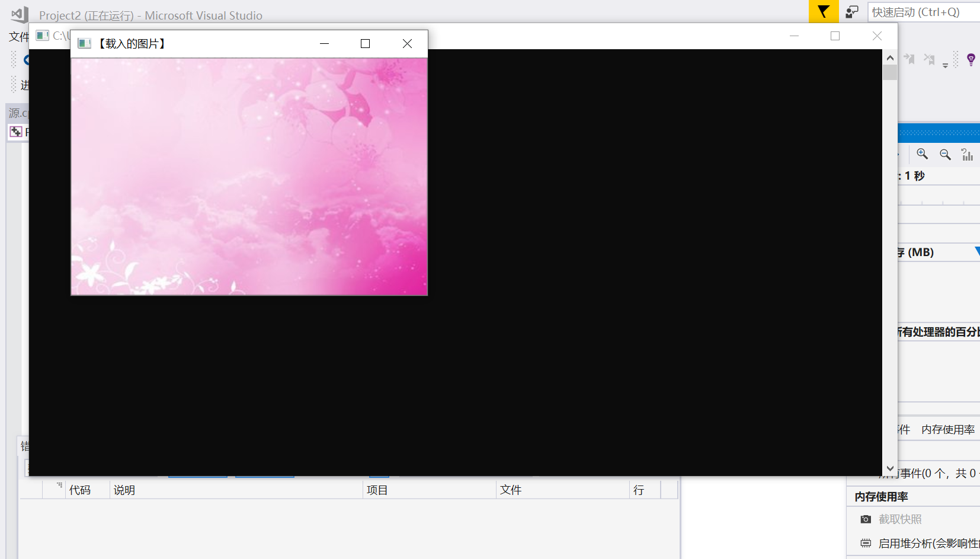Click the 所有处理器的百分比 CPU graph label

[938, 332]
